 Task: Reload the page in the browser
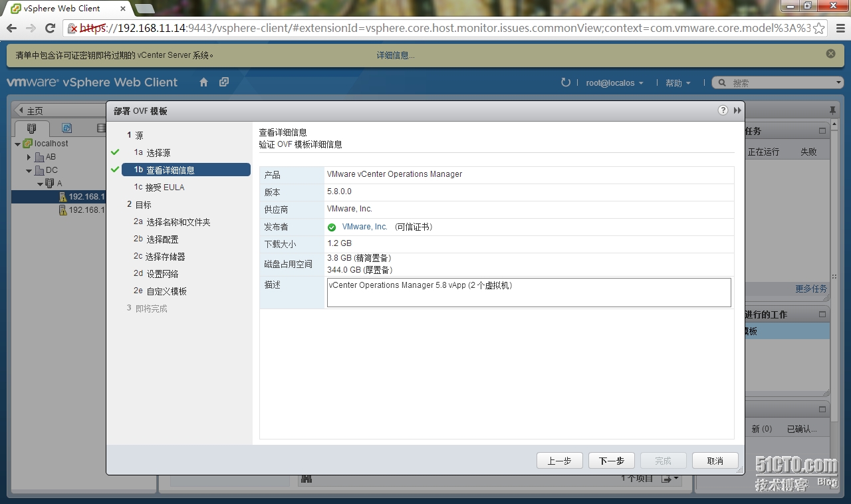pos(50,28)
